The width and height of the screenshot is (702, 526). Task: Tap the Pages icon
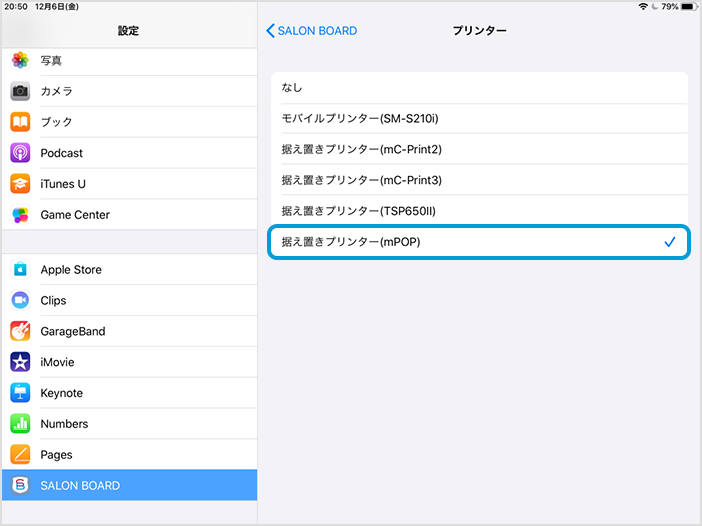[x=20, y=455]
